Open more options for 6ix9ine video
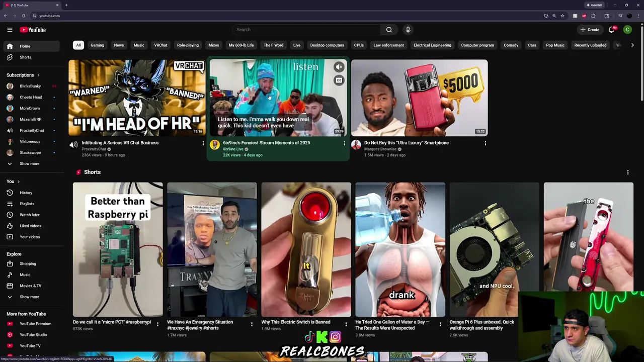The height and width of the screenshot is (362, 644). coord(344,143)
